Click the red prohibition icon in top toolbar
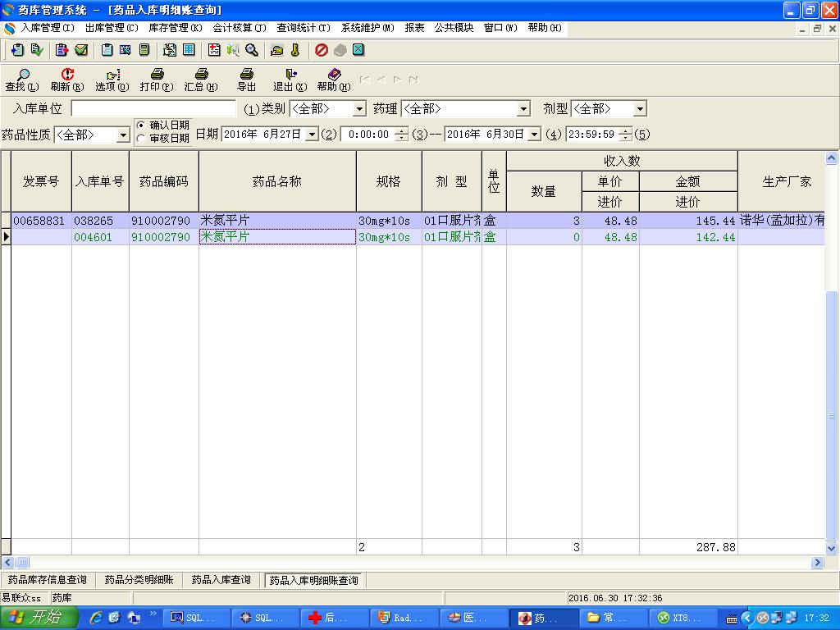Viewport: 840px width, 630px height. click(322, 50)
